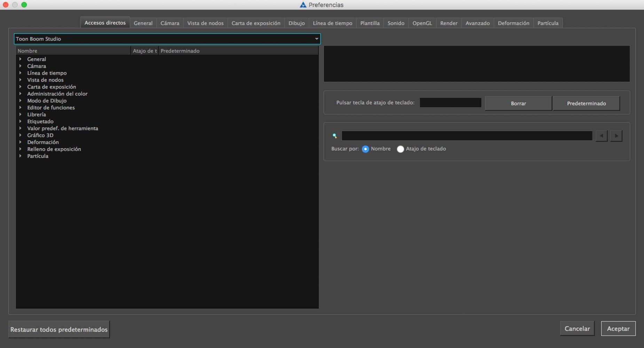Expand Valor predef. de herramienta arrow
Viewport: 644px width, 348px height.
pos(21,128)
